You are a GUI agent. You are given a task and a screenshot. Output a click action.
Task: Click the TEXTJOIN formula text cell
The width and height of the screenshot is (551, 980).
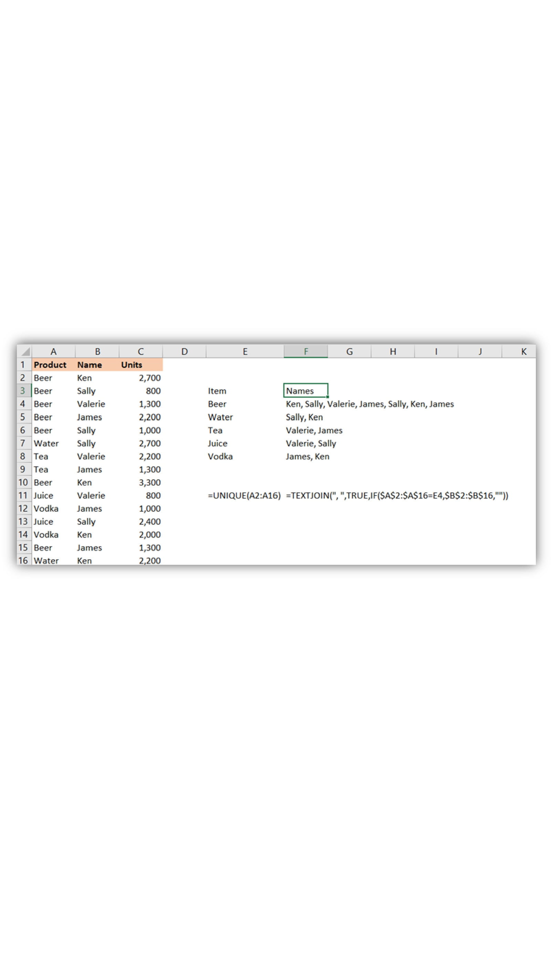click(x=397, y=495)
